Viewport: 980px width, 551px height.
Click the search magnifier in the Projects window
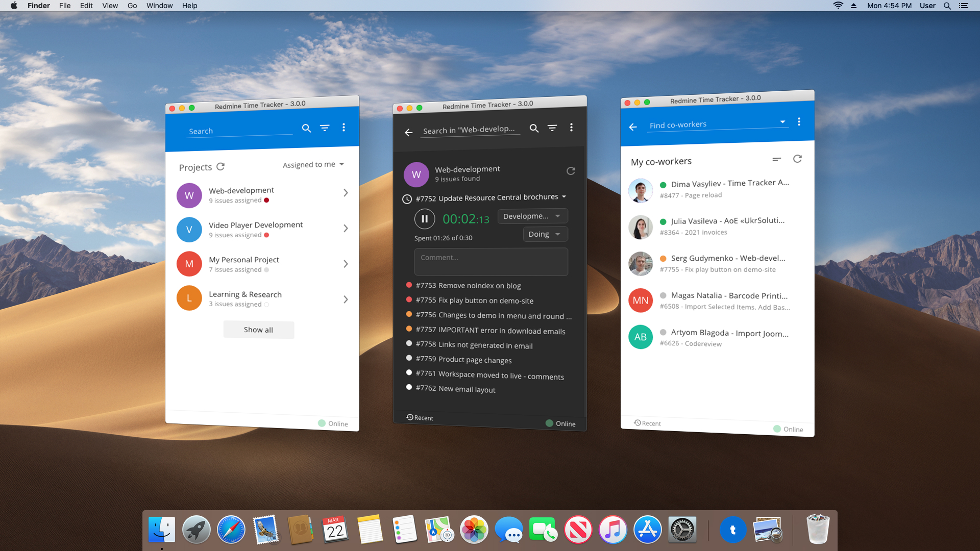click(306, 128)
